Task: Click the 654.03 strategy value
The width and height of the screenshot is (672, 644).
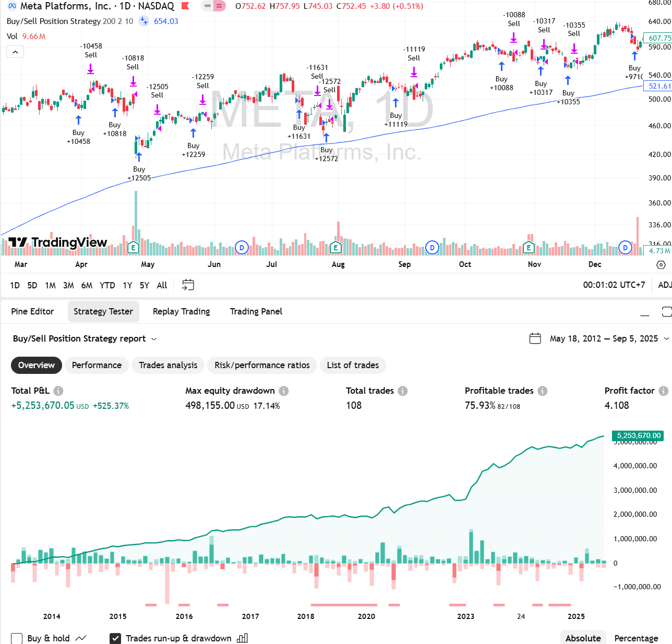Action: point(166,21)
